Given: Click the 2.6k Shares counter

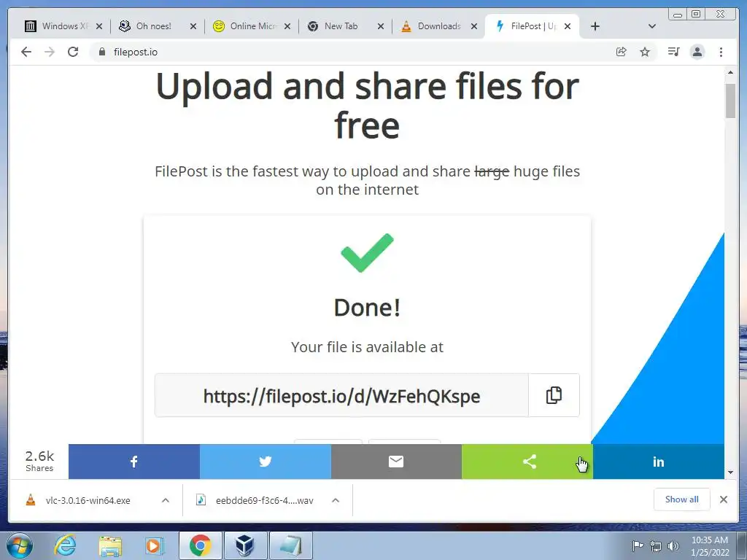Looking at the screenshot, I should [39, 461].
